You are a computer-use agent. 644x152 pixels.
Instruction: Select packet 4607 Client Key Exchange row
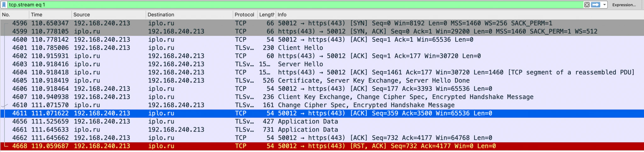tap(322, 97)
